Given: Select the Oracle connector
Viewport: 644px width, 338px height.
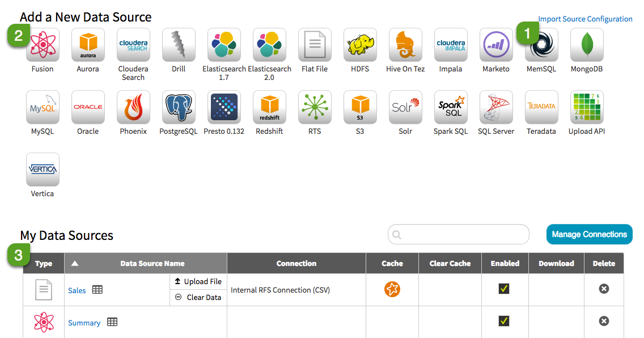Looking at the screenshot, I should point(88,107).
